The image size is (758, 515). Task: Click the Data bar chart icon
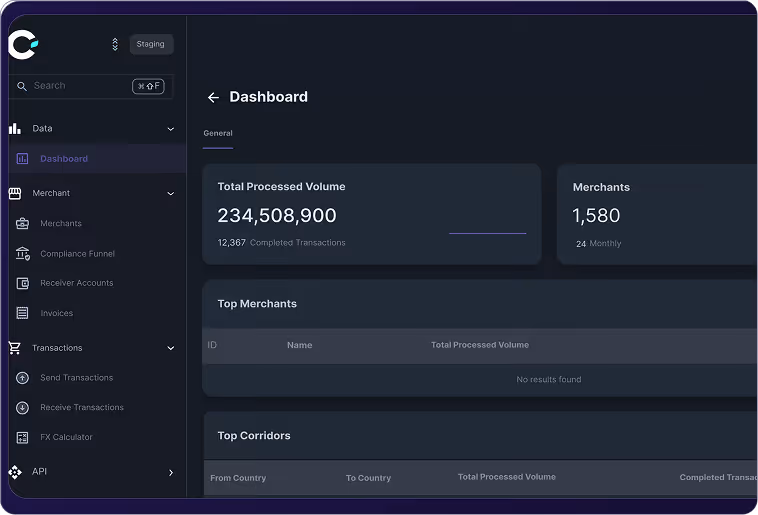click(15, 129)
